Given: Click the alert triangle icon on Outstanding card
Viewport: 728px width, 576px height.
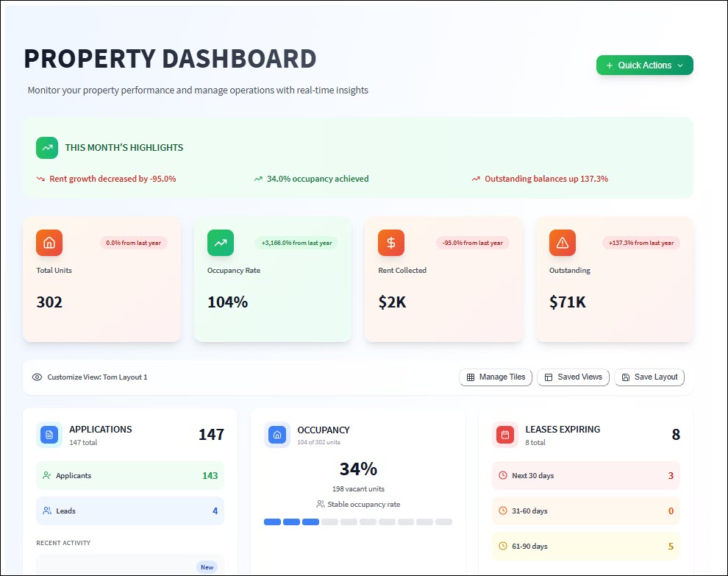Looking at the screenshot, I should pos(562,242).
